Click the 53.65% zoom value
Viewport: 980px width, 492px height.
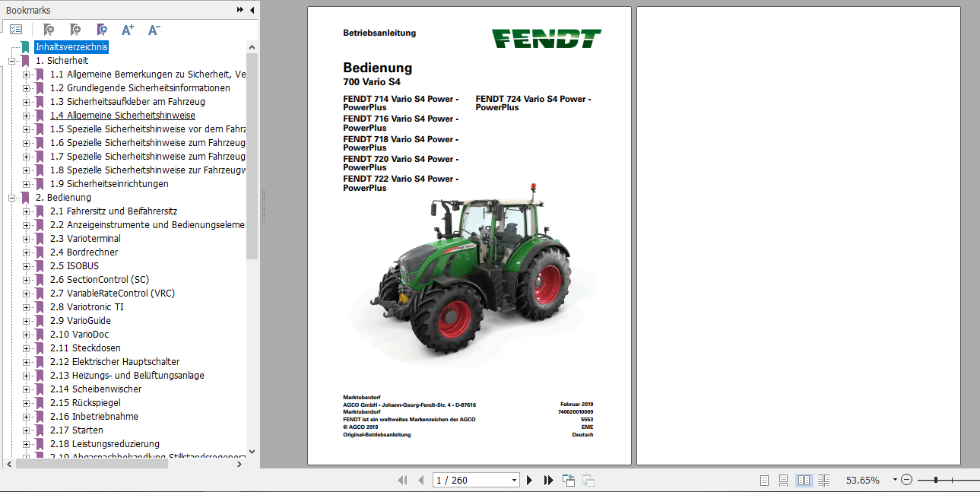click(x=863, y=480)
